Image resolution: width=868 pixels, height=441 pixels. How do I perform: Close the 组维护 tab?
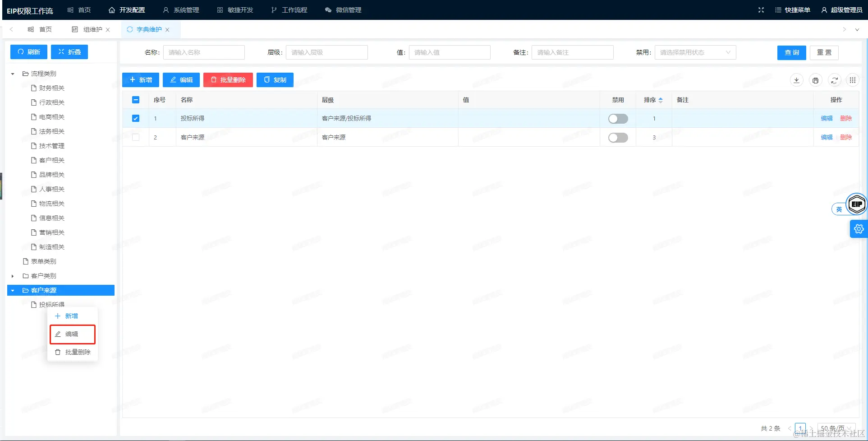(108, 30)
